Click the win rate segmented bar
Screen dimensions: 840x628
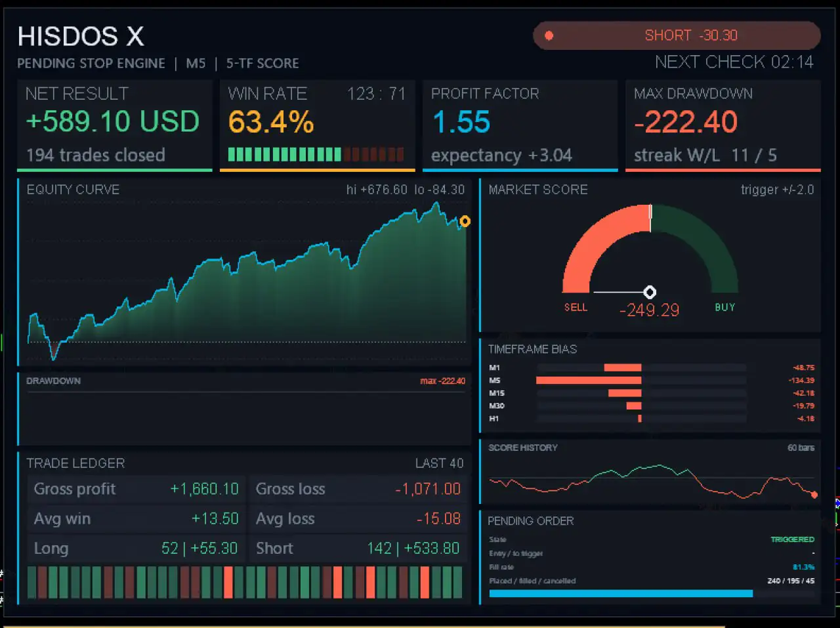(316, 154)
